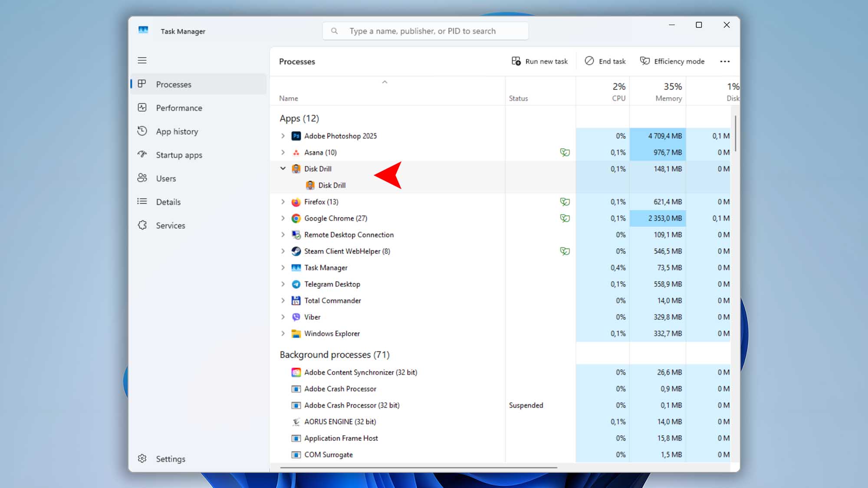This screenshot has width=868, height=488.
Task: Collapse the Disk Drill process group
Action: click(283, 169)
